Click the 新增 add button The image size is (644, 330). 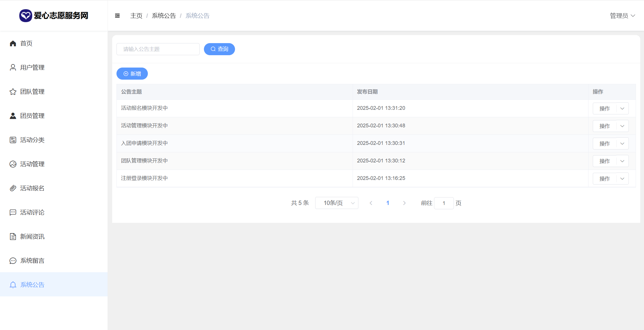coord(132,74)
